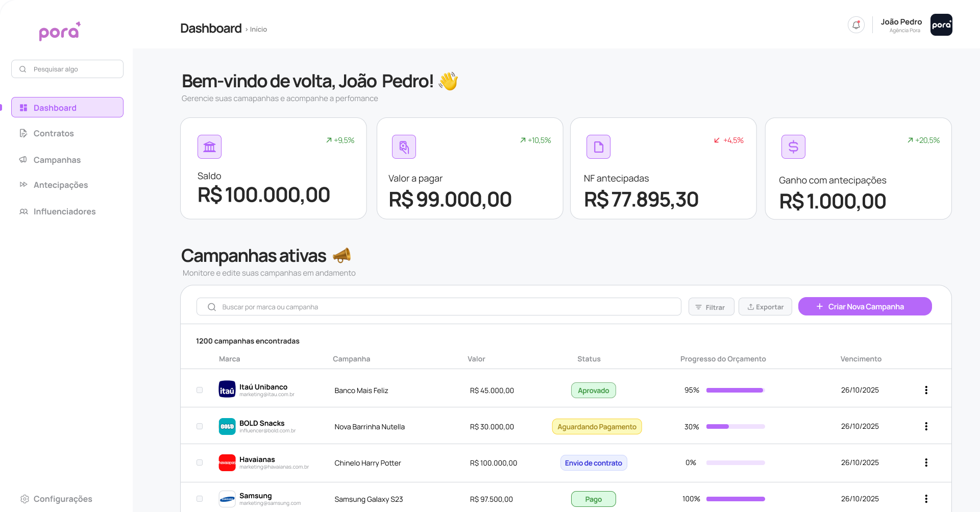Screen dimensions: 980x512
Task: Click the Ganho com antecipações dollar icon
Action: click(793, 147)
